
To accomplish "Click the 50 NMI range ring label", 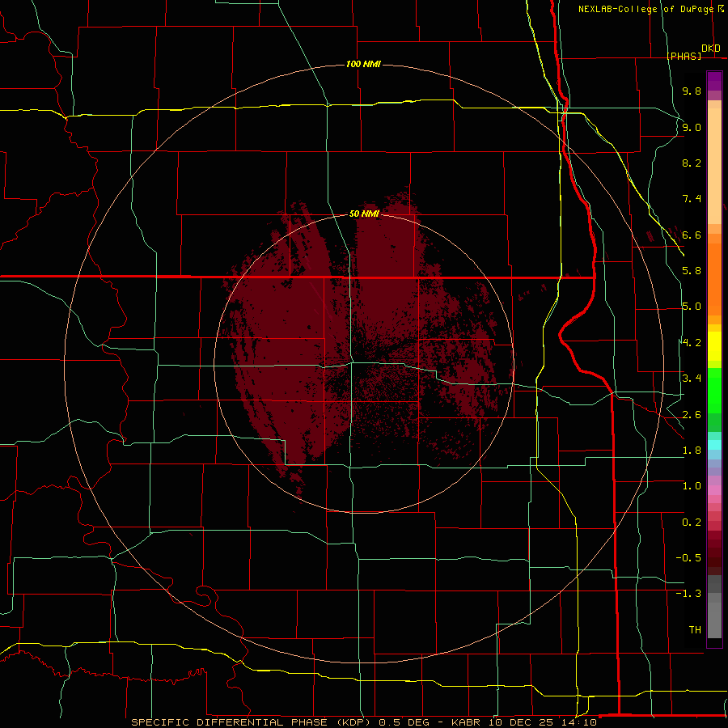I will coord(364,214).
